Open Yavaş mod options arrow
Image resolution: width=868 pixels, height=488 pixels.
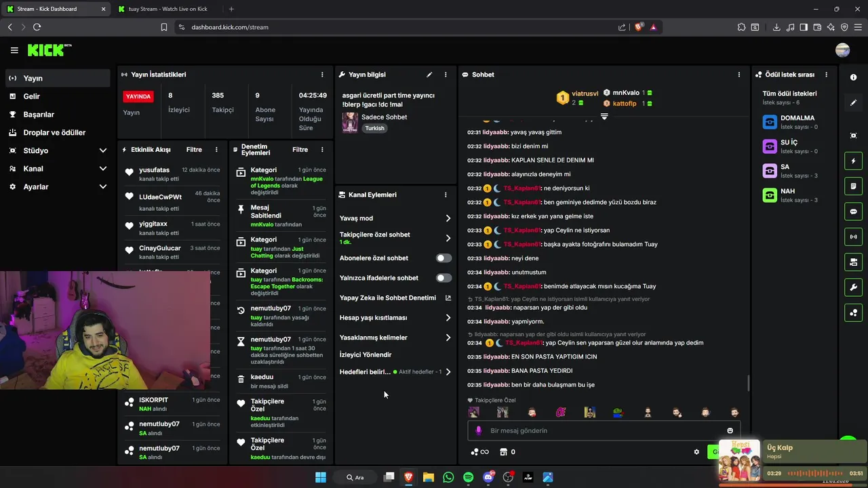coord(448,218)
